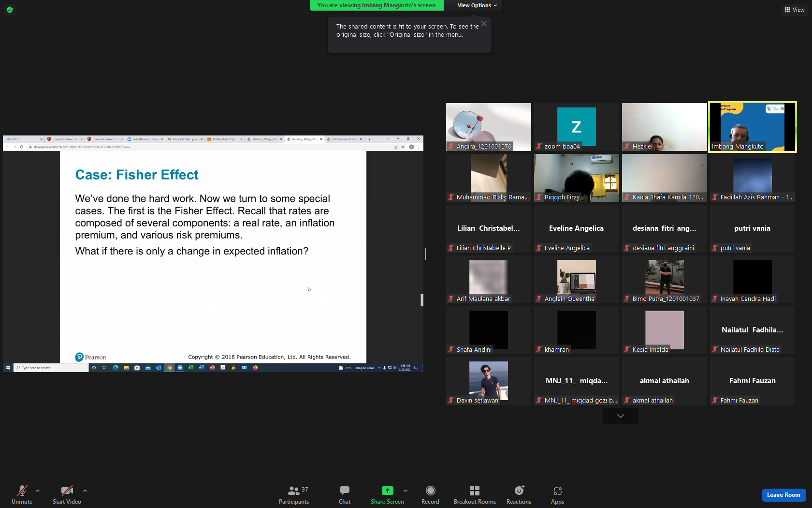Click the clock on the shared taskbar

[405, 368]
